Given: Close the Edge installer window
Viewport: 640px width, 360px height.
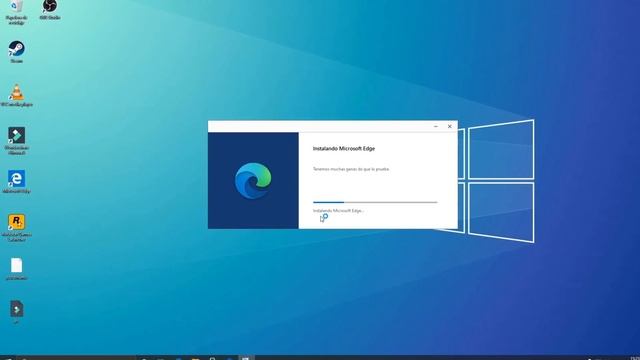Looking at the screenshot, I should [x=449, y=127].
